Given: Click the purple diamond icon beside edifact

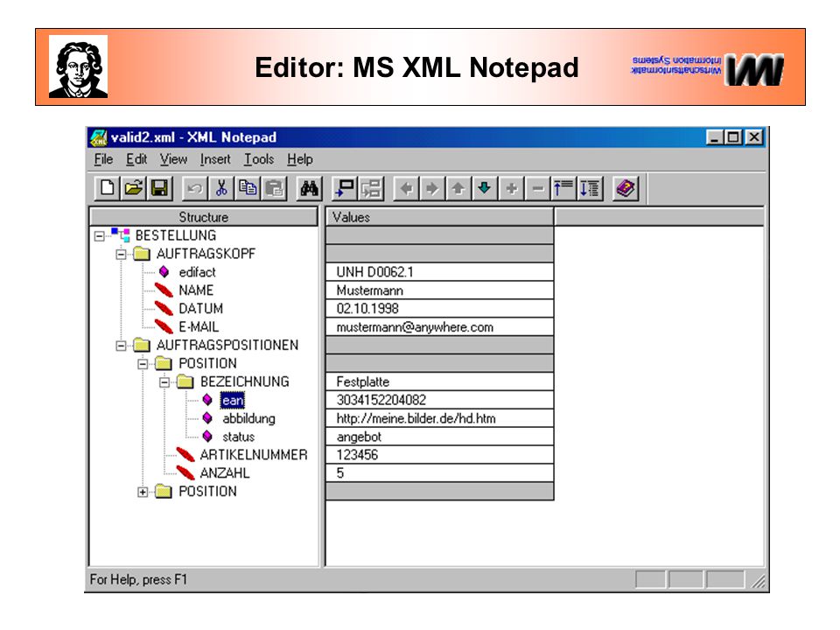Looking at the screenshot, I should point(164,271).
